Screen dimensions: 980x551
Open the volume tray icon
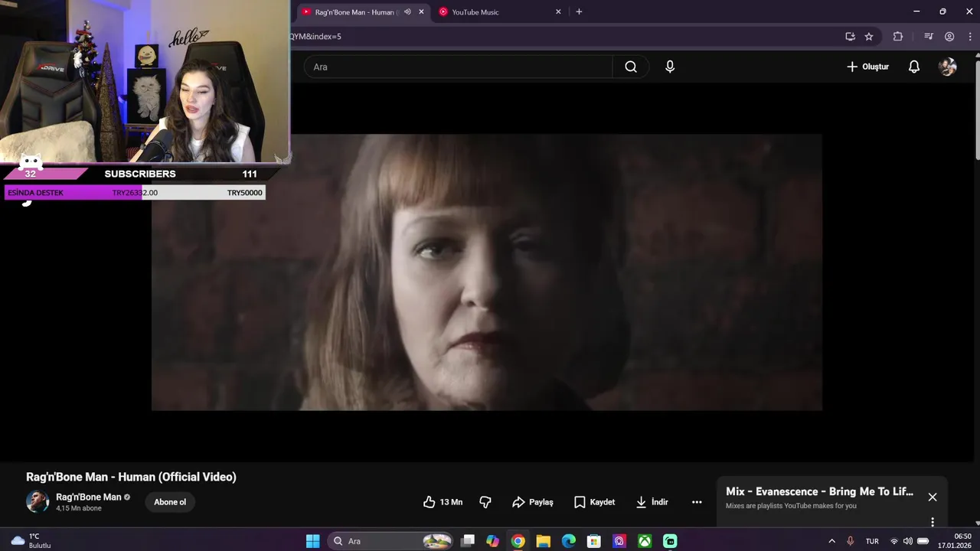coord(908,541)
